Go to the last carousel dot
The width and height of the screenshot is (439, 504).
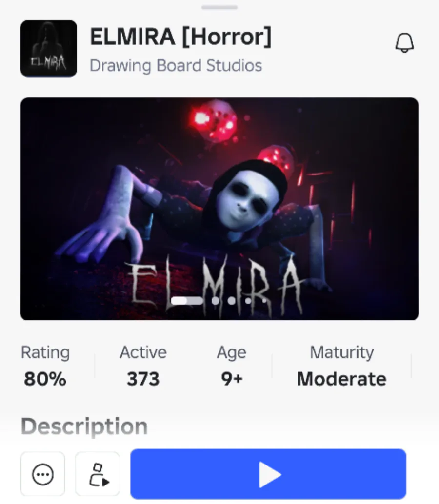click(x=264, y=301)
